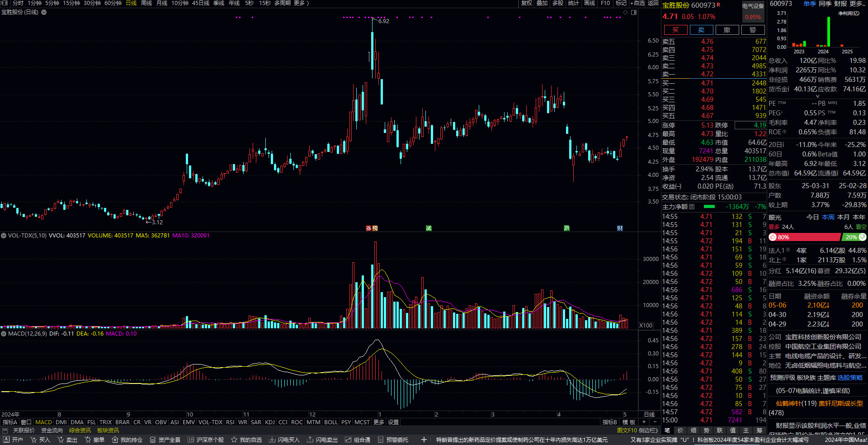Click the window icon left of 关联报价

tap(5, 431)
